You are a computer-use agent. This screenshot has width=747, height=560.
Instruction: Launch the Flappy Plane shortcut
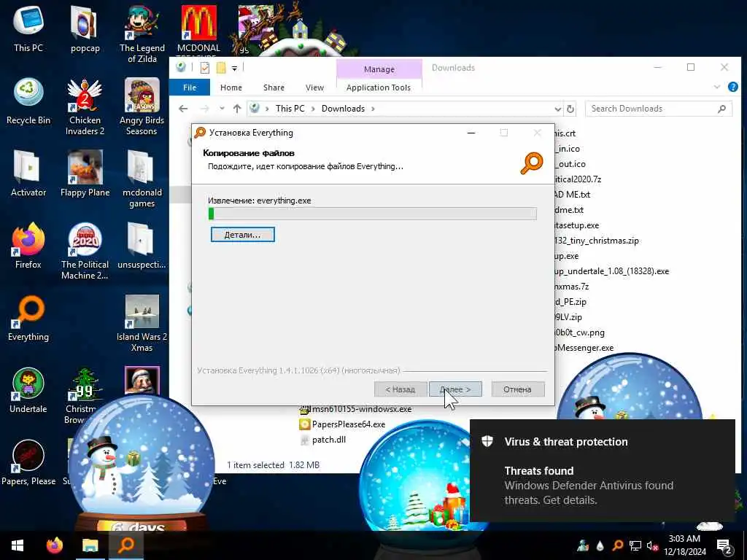pyautogui.click(x=85, y=174)
